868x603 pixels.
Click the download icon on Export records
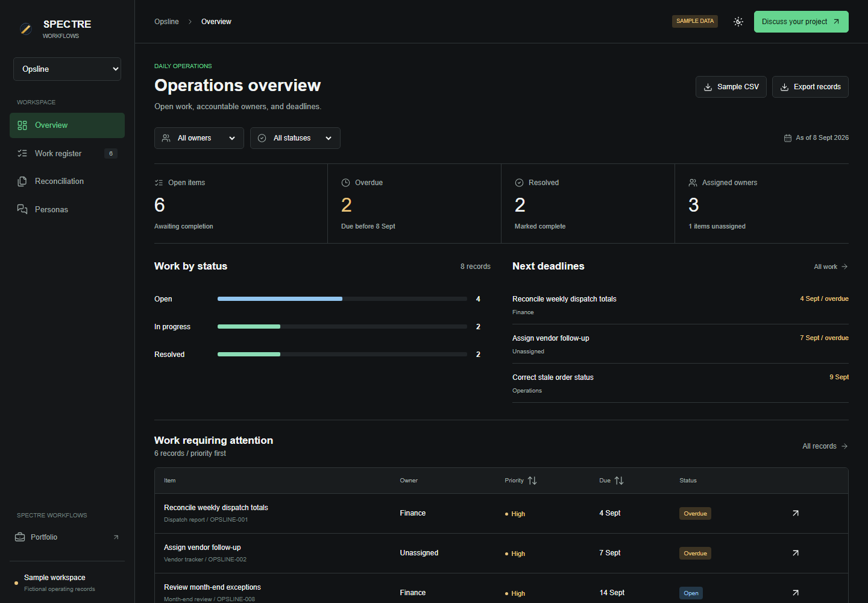(x=785, y=87)
